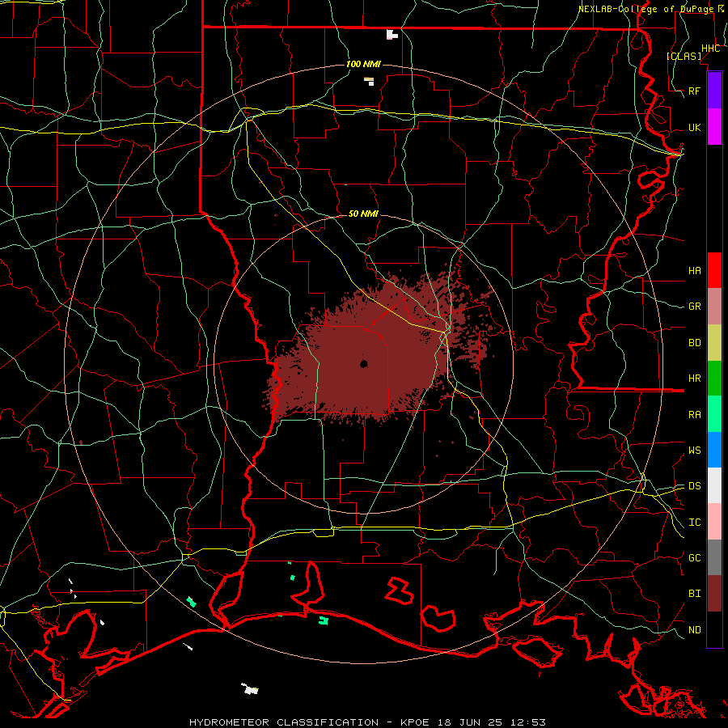Click the IC legend label
This screenshot has height=728, width=728.
694,522
